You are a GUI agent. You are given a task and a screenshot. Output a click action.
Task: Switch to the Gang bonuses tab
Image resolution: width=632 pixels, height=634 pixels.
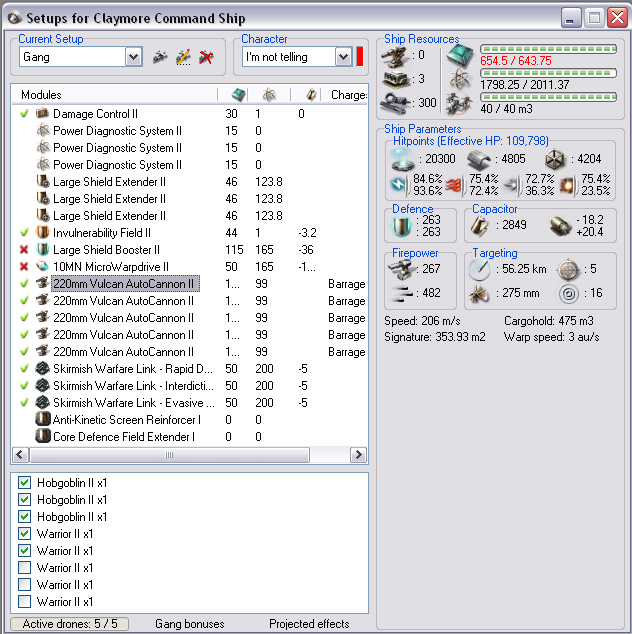click(x=190, y=623)
